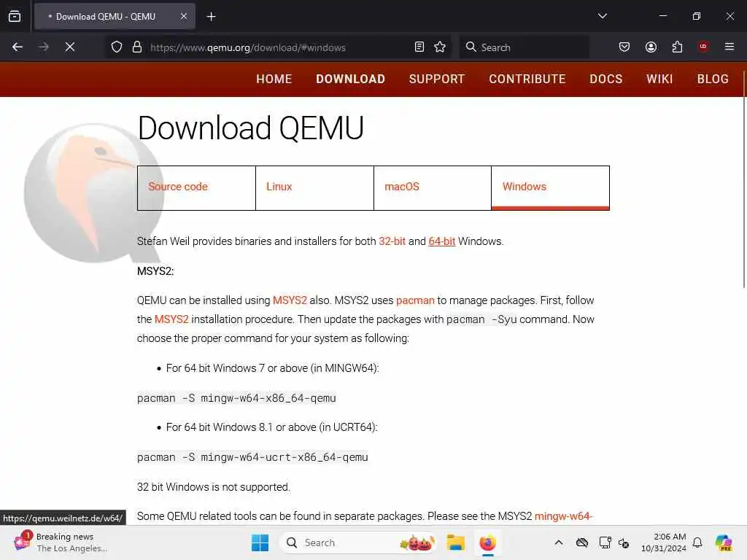
Task: Open Firefox application hamburger menu
Action: [x=729, y=47]
